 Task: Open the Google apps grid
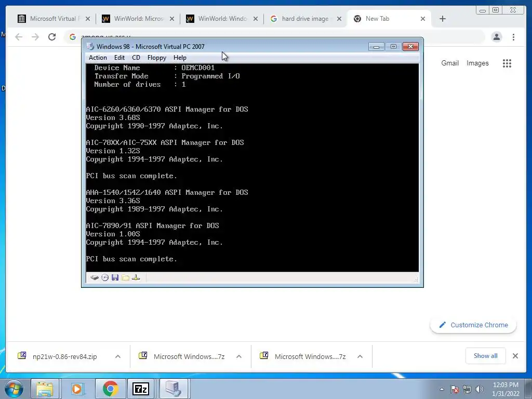click(x=507, y=63)
